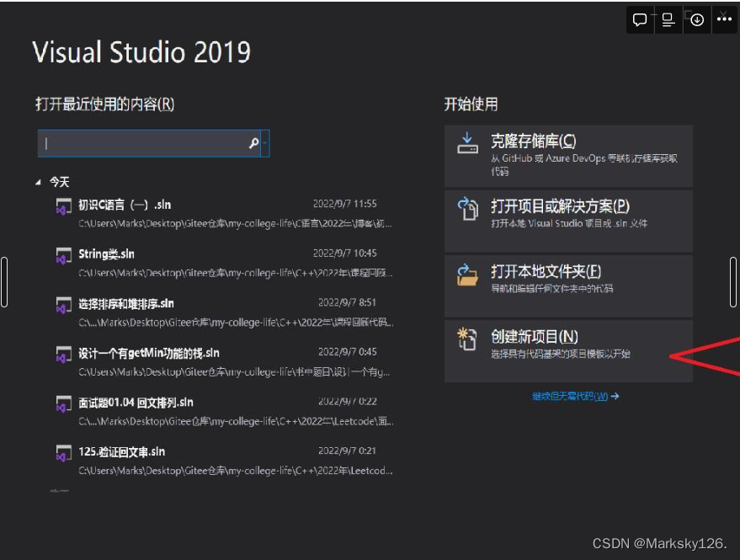Open recent solution String类.sln
This screenshot has width=740, height=560.
tap(224, 263)
